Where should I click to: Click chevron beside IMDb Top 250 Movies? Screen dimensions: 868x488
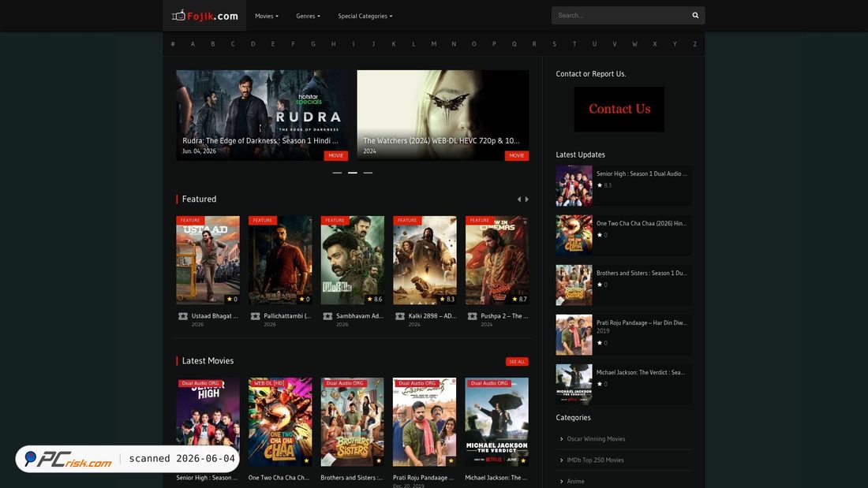coord(561,460)
